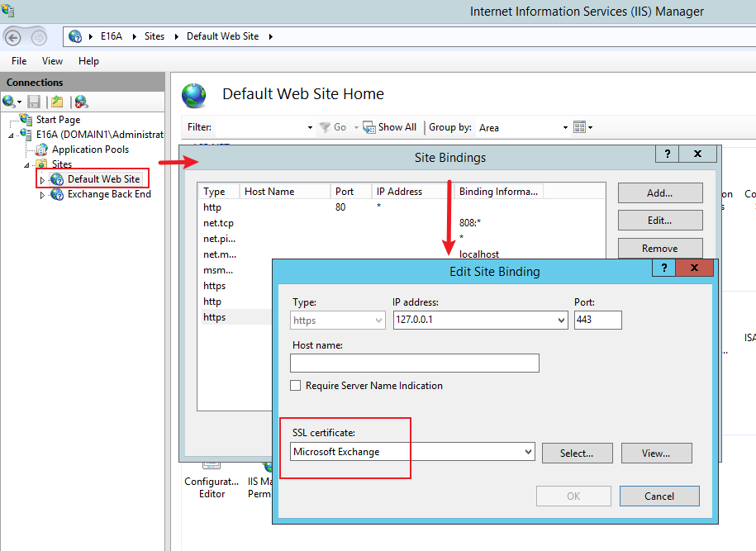Click the Port column header

pyautogui.click(x=351, y=192)
